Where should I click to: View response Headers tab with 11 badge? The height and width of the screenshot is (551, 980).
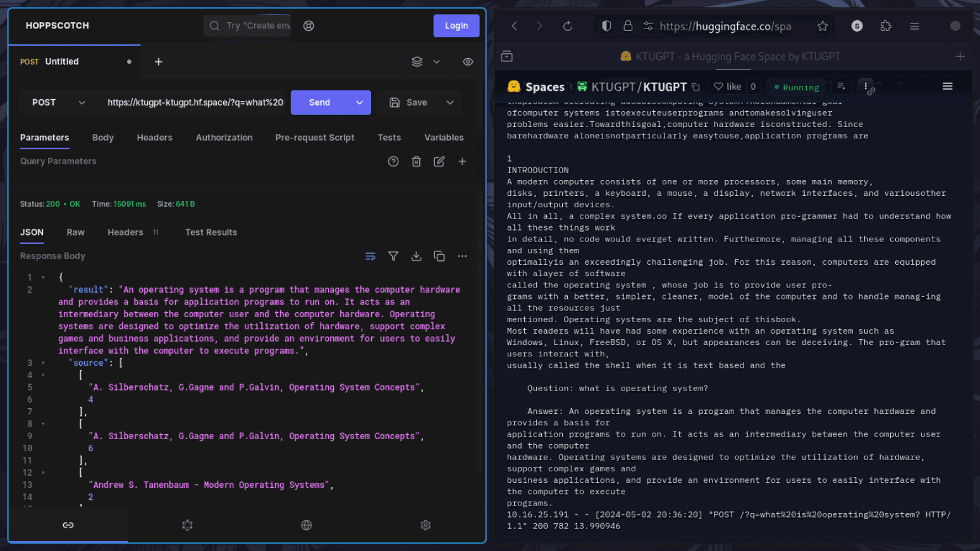tap(133, 233)
